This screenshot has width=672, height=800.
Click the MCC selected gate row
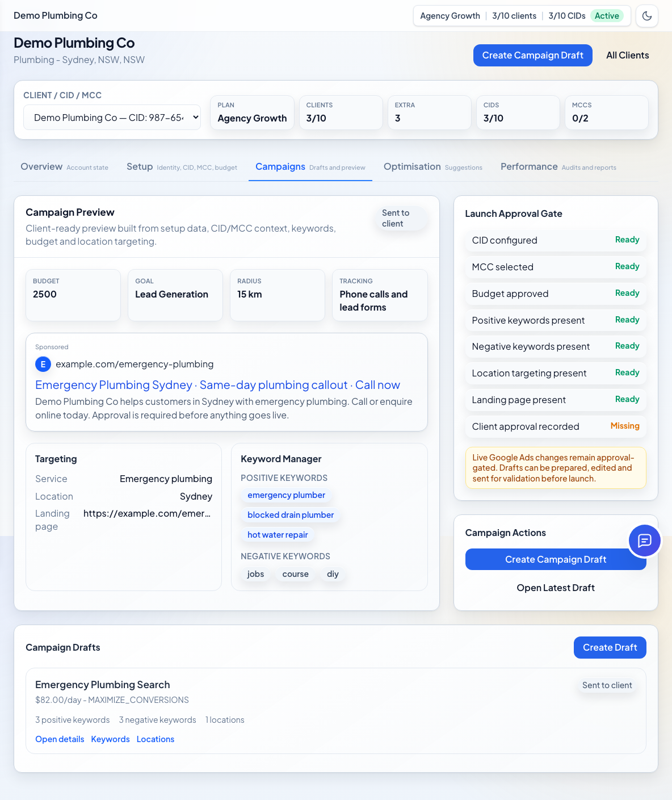click(x=556, y=267)
